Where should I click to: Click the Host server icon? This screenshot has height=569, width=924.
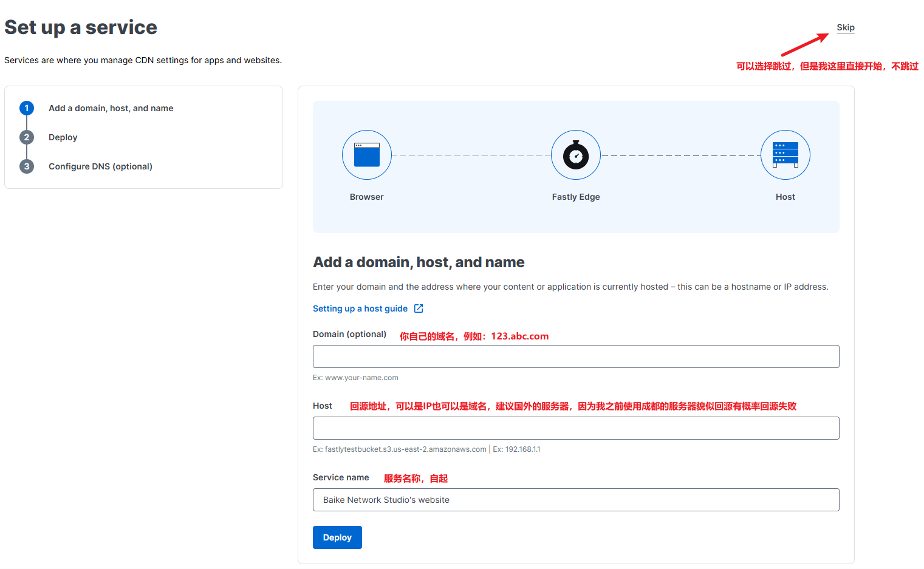[785, 155]
